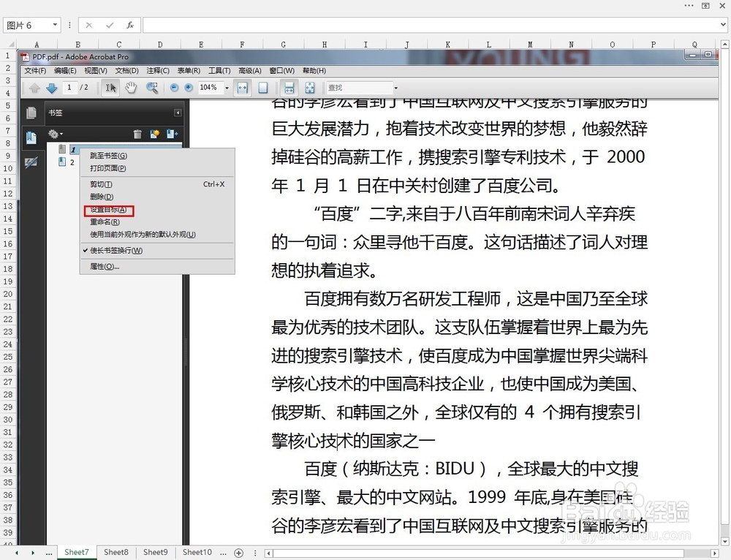Activate the text Select tool in Acrobat
The image size is (731, 560).
click(110, 88)
